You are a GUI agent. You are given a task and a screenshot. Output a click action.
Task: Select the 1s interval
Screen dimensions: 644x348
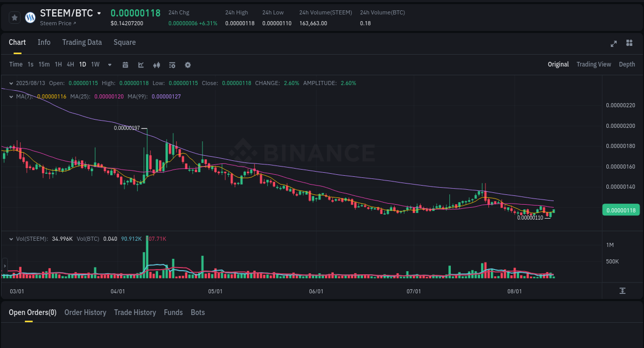click(x=30, y=64)
